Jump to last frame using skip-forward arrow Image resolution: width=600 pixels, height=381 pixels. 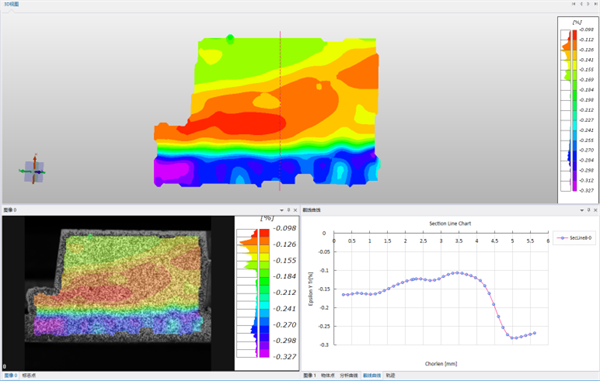point(596,4)
